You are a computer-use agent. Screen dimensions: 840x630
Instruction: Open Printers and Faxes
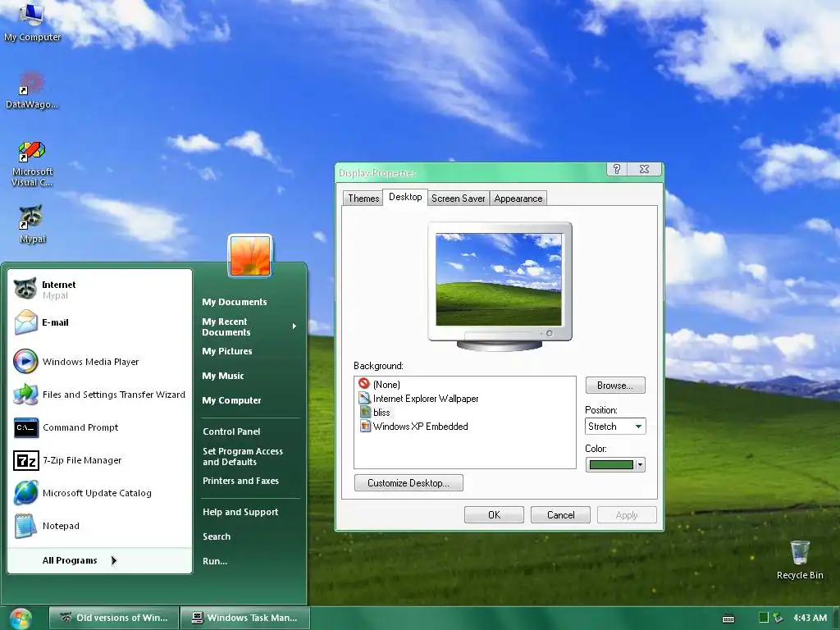(240, 481)
